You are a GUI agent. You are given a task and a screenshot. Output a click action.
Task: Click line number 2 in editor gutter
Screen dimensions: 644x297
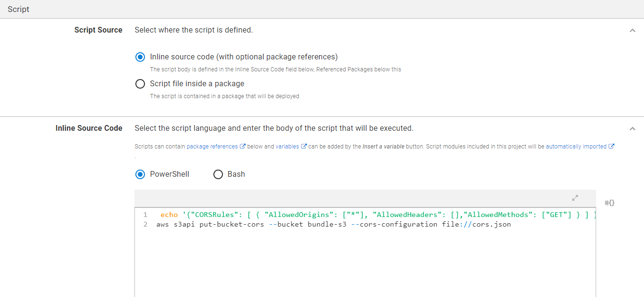click(x=145, y=224)
